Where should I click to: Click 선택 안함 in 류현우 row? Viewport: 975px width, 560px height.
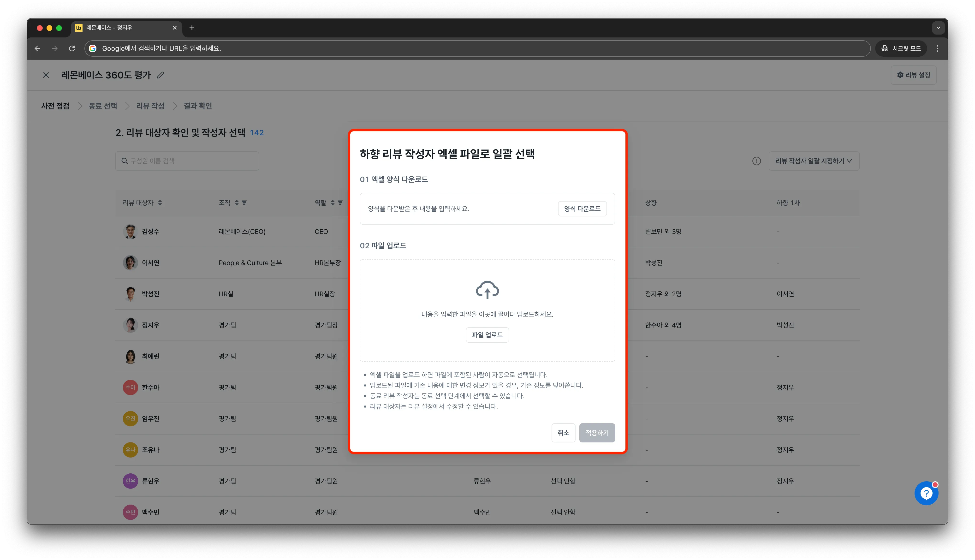(562, 481)
